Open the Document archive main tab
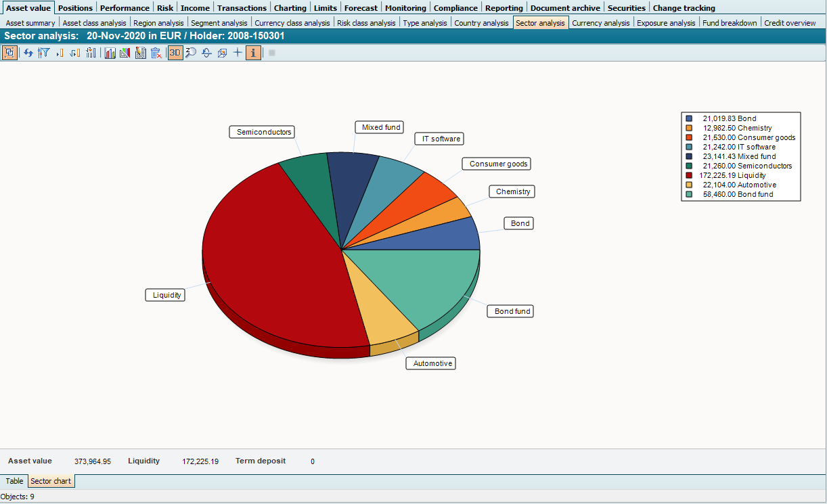Viewport: 827px width, 504px height. [565, 8]
